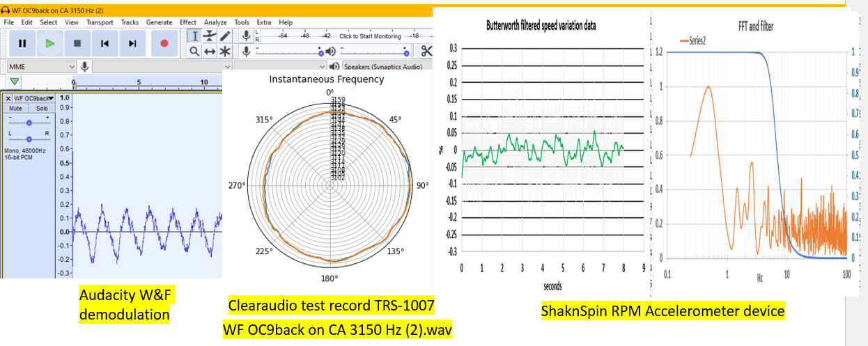Open the WF OC9back track name menu
The height and width of the screenshot is (346, 868).
(x=34, y=98)
